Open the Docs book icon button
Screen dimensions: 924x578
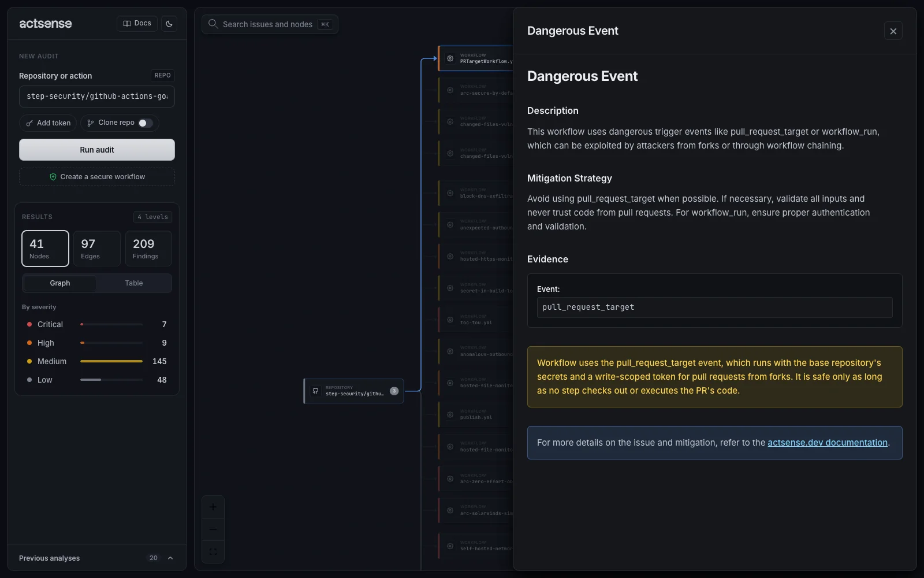coord(137,24)
